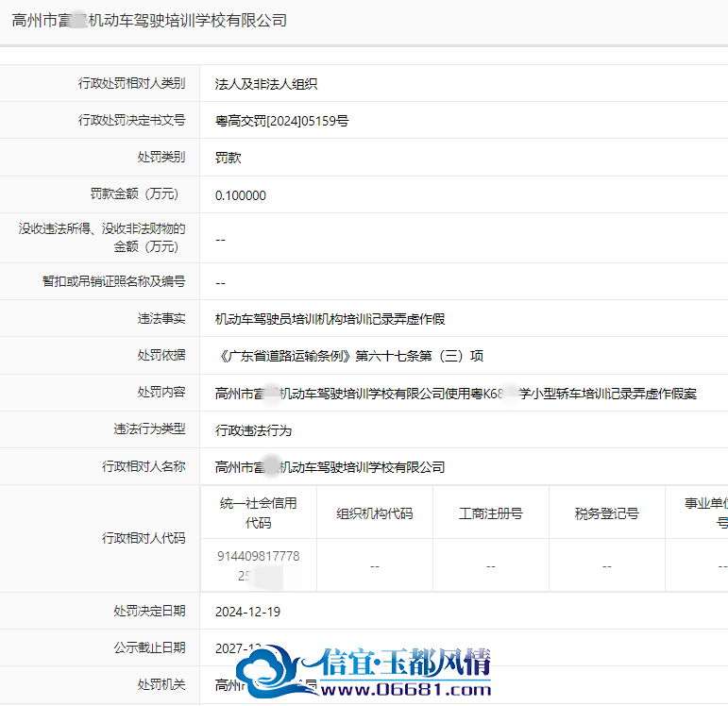Click the 行政相对人代码 label
The height and width of the screenshot is (706, 728).
[144, 538]
